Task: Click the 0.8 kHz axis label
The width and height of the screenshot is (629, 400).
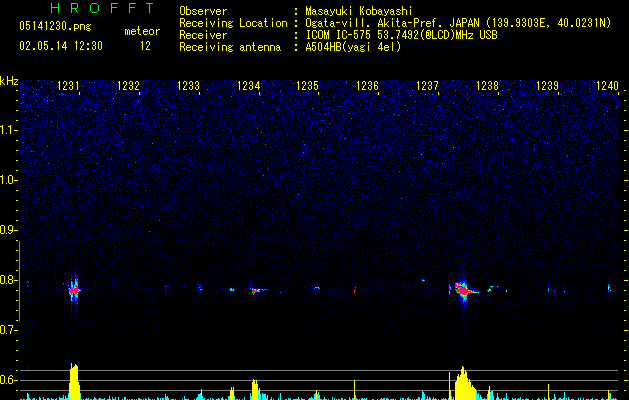Action: 9,280
